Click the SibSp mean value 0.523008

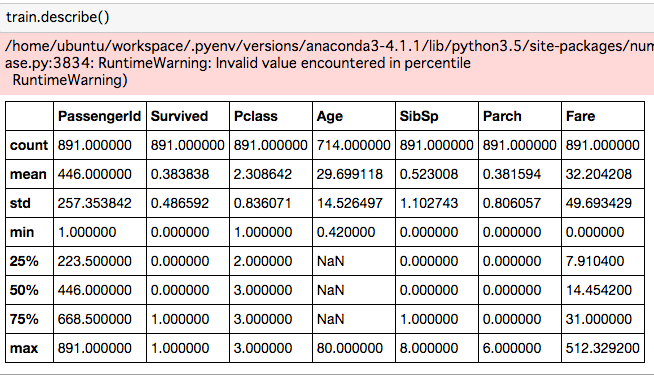[x=429, y=174]
